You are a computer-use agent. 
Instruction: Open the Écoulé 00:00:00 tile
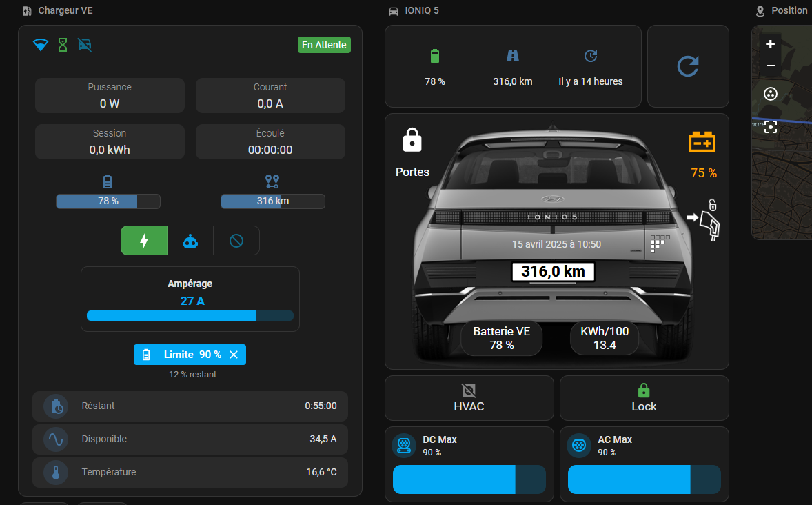(270, 141)
